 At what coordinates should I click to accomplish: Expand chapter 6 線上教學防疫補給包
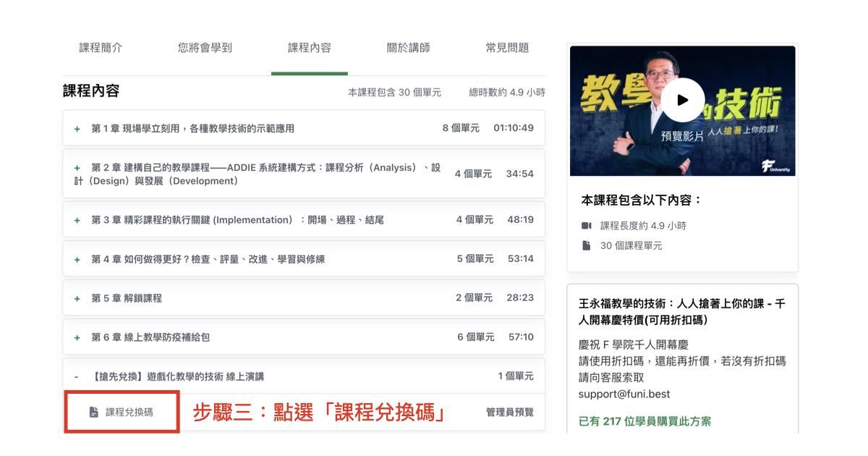[x=77, y=337]
